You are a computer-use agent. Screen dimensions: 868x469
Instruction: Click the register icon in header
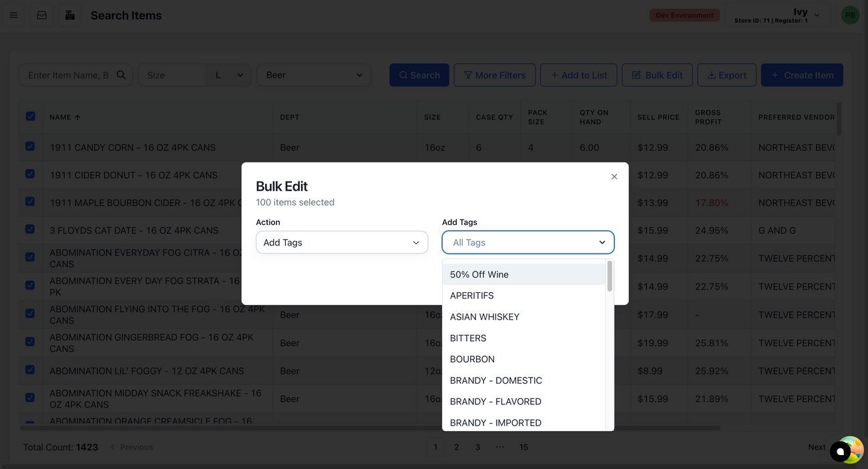pos(69,15)
